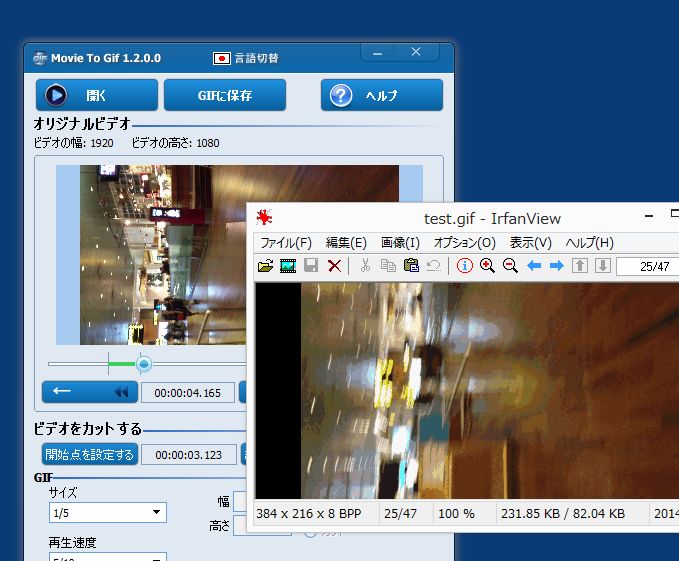Click the 開く open video button
Viewport: 679px width, 561px height.
[x=97, y=95]
